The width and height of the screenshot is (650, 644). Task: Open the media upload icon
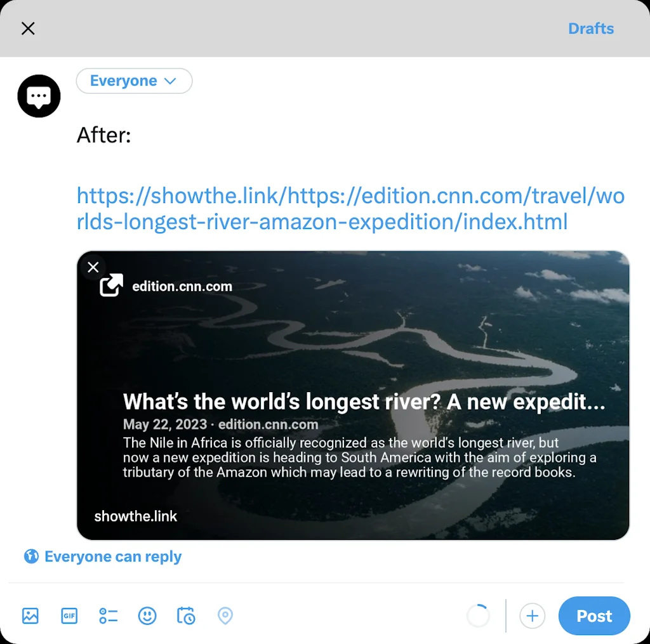tap(30, 615)
